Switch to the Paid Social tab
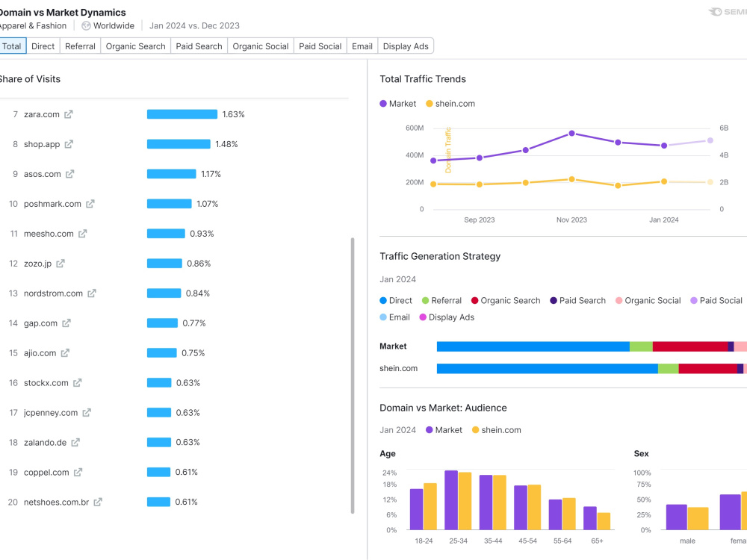This screenshot has width=747, height=560. click(x=320, y=46)
